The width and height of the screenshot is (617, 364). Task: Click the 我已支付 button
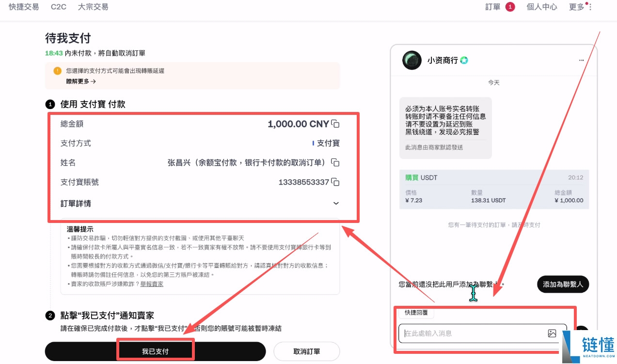[155, 351]
